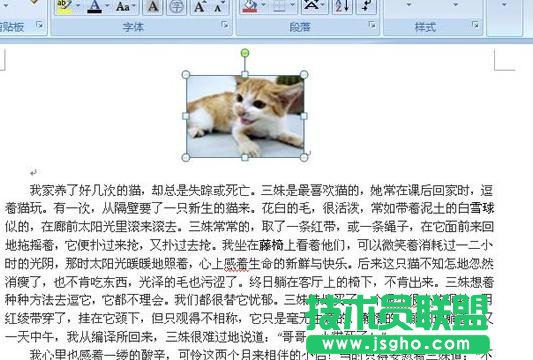
Task: Open the 样式 styles pane launcher
Action: [x=476, y=24]
